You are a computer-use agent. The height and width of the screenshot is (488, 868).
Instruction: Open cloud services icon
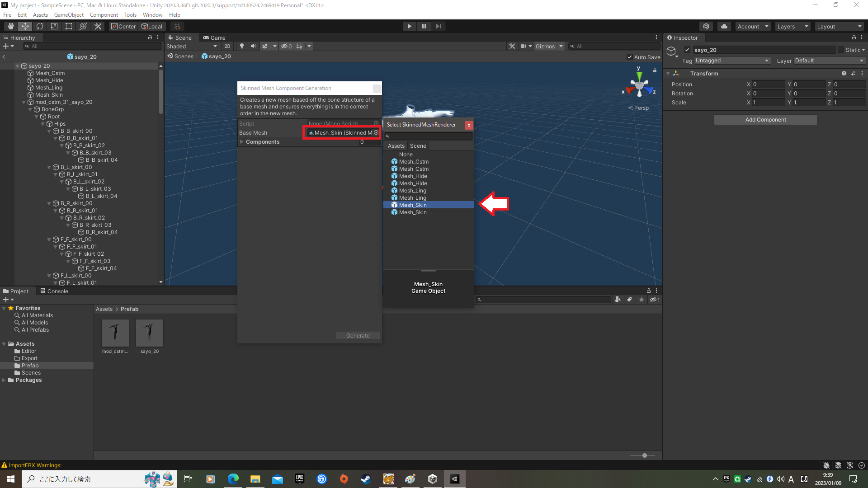724,26
